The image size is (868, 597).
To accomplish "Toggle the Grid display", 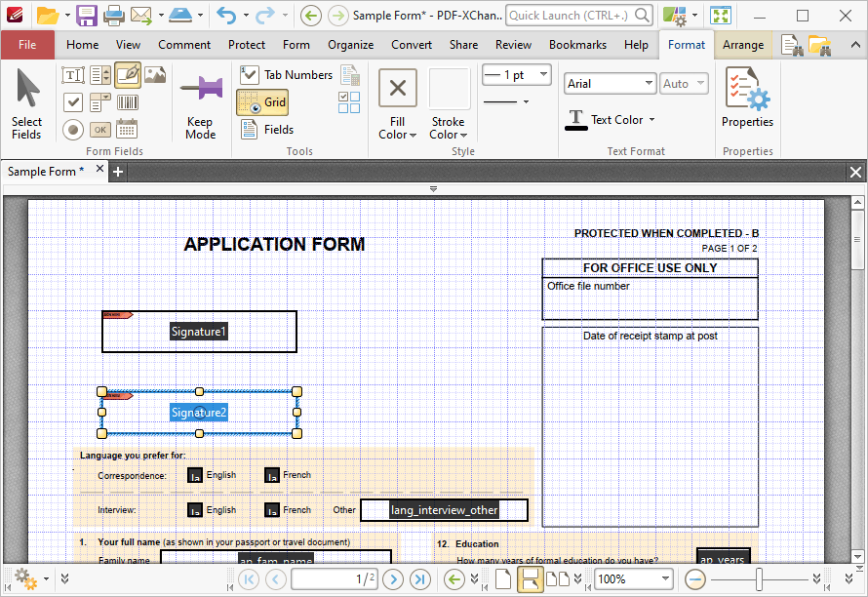I will point(262,102).
